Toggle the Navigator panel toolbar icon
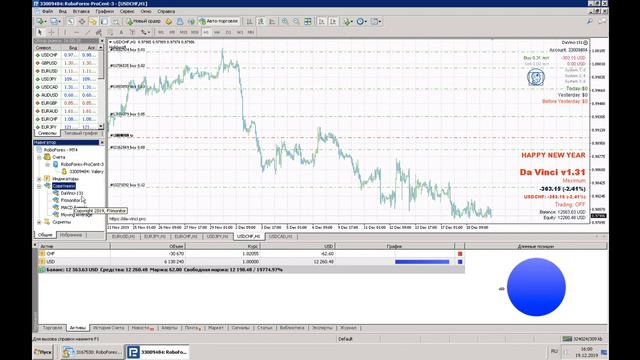Screen dimensions: 640x360 [x=93, y=21]
